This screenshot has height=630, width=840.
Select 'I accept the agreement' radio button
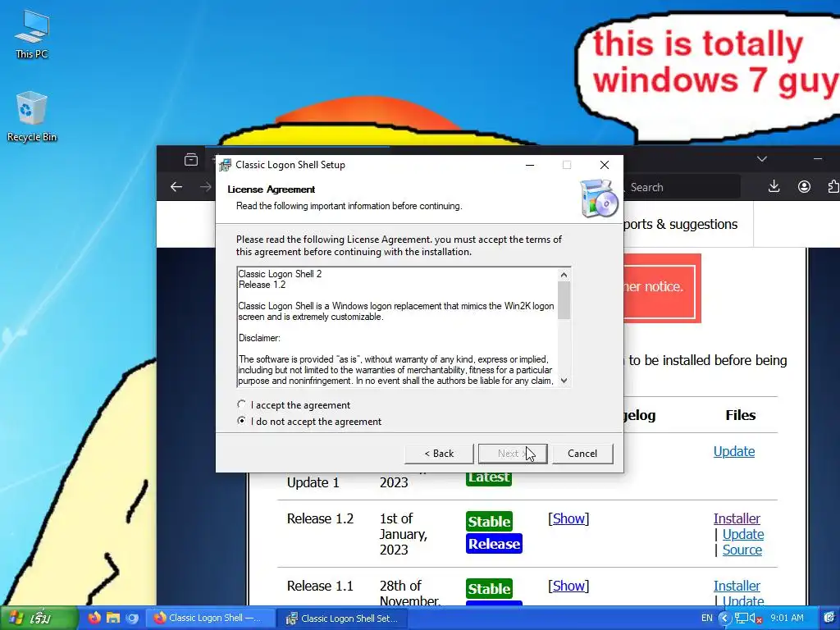[242, 405]
